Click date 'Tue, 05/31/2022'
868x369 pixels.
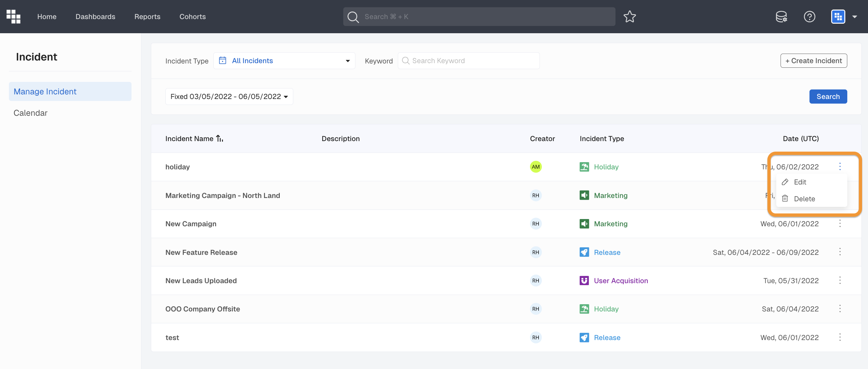pyautogui.click(x=791, y=281)
